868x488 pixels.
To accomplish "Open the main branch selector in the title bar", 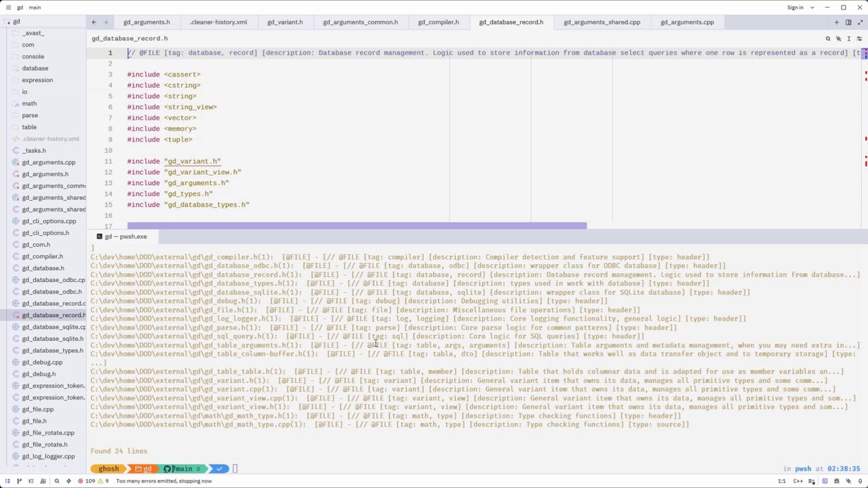I will pos(35,7).
